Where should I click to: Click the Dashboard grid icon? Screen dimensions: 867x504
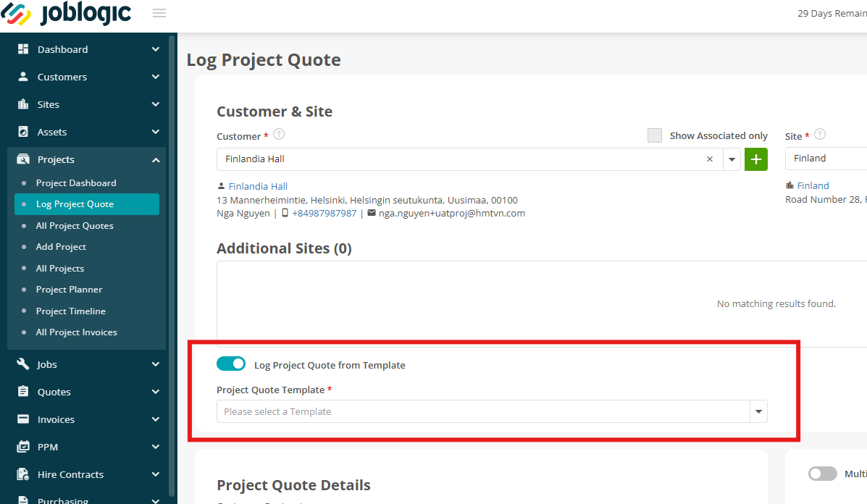point(23,49)
